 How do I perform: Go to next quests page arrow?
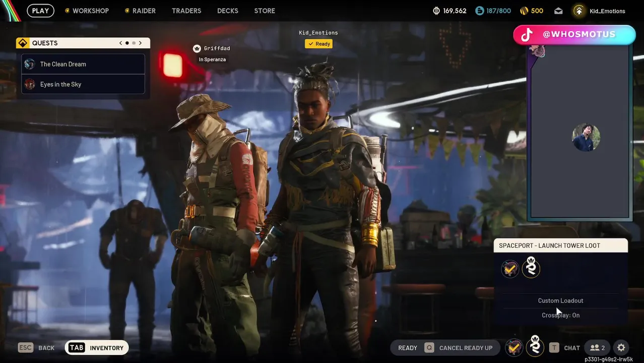click(x=140, y=43)
